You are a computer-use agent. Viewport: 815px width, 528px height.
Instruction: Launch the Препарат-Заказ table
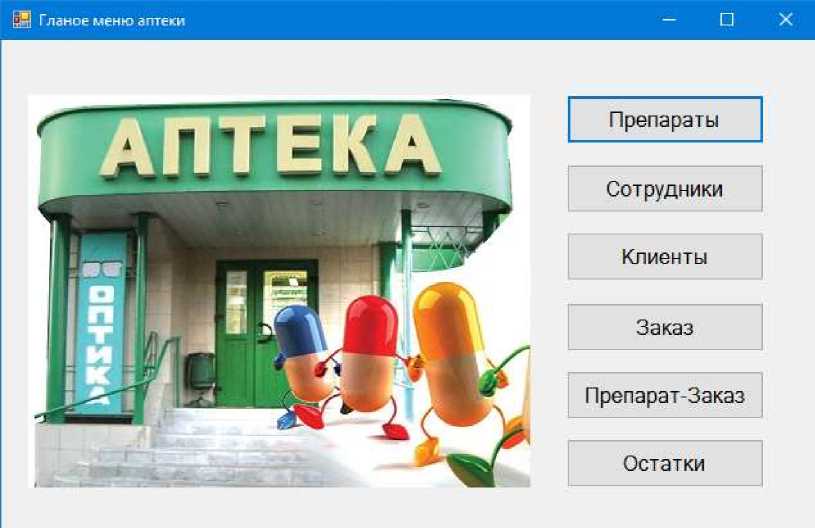pyautogui.click(x=665, y=395)
